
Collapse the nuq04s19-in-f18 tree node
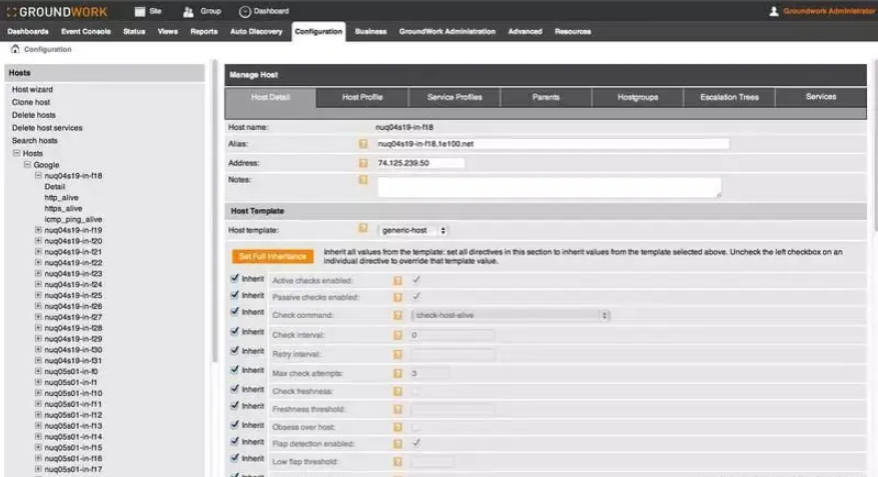pyautogui.click(x=38, y=175)
